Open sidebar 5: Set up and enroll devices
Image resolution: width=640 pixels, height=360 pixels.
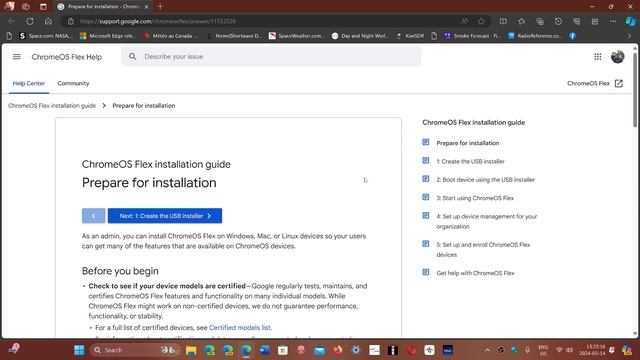coord(483,249)
